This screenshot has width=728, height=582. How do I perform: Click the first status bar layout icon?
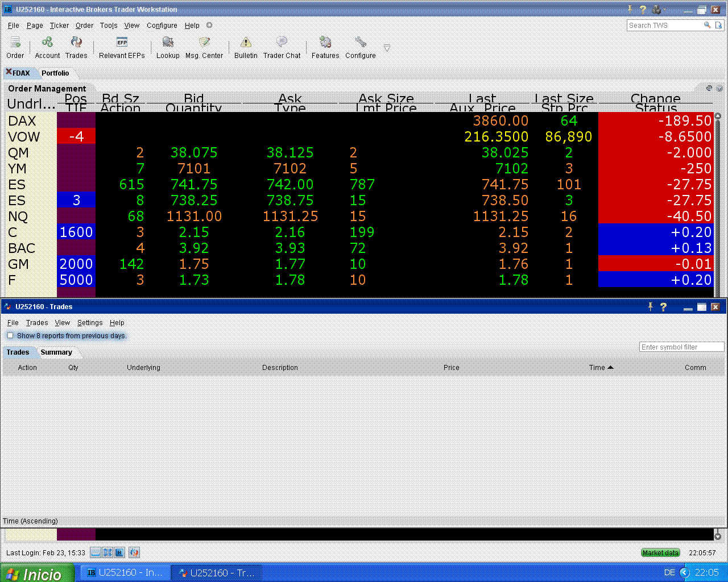tap(96, 552)
